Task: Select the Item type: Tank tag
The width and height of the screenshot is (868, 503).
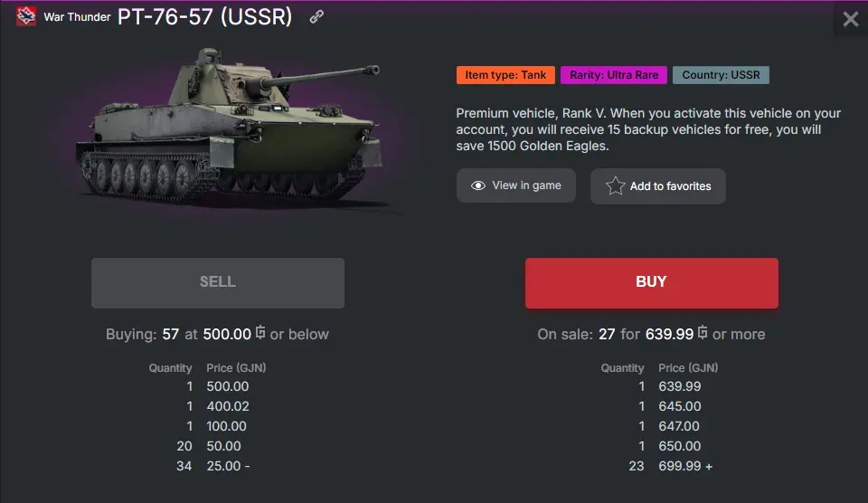Action: (505, 75)
